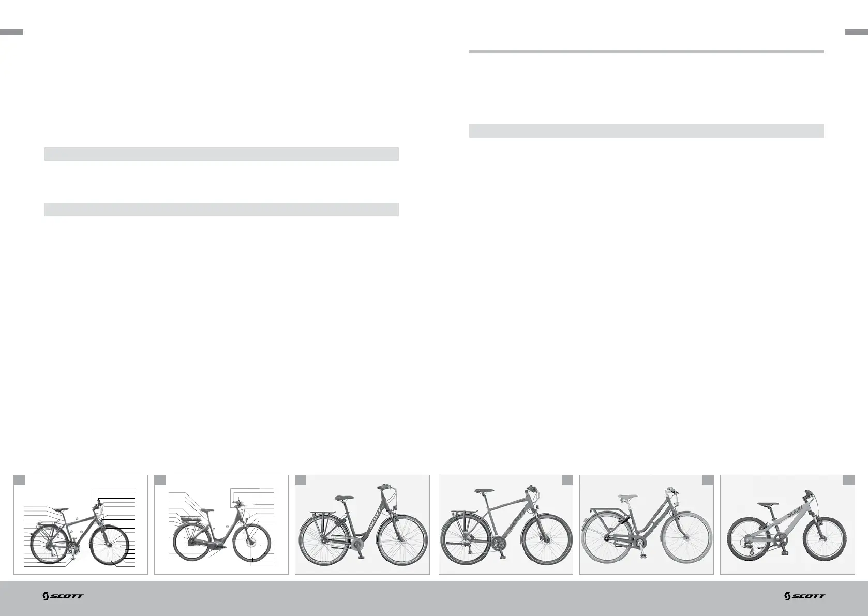868x616 pixels.
Task: Click the gray corner square on the men's trekking bike photo
Action: click(x=567, y=480)
